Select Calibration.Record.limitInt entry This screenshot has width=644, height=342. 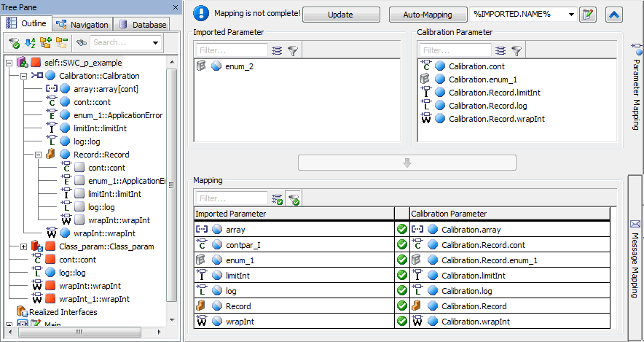click(495, 93)
